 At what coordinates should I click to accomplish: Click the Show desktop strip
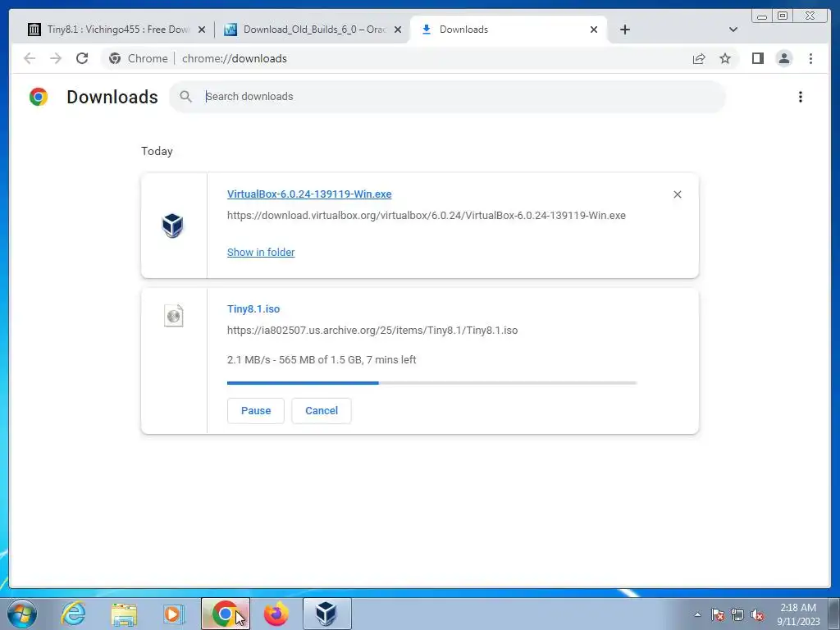[x=834, y=614]
